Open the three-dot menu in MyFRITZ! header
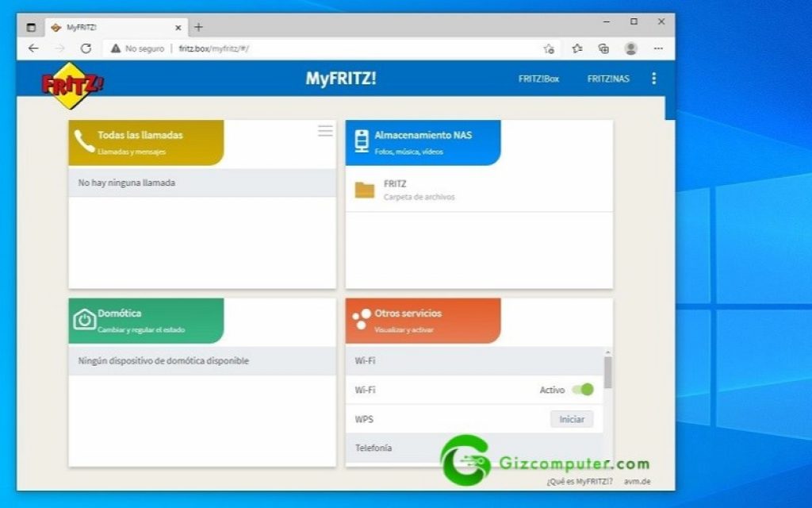 653,79
